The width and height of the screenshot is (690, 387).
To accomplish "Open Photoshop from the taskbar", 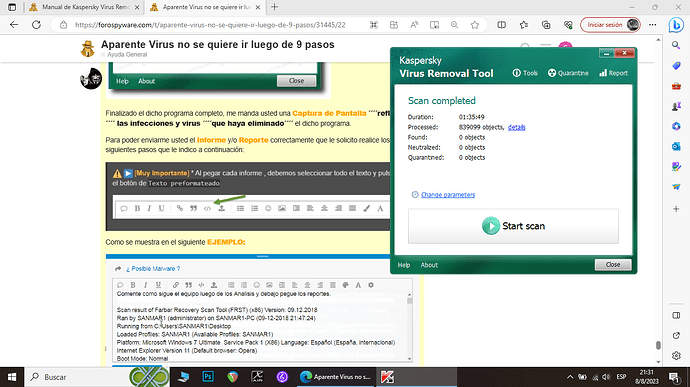I will 208,377.
